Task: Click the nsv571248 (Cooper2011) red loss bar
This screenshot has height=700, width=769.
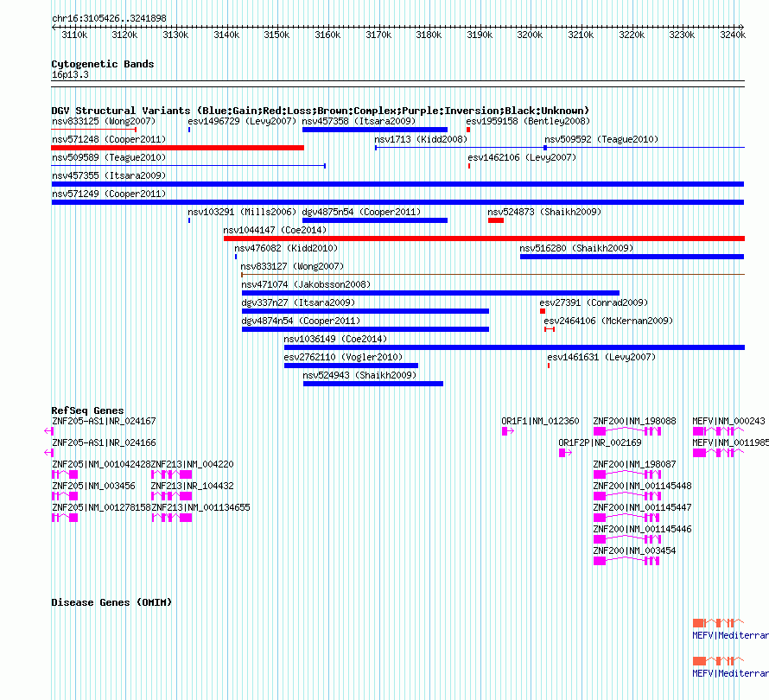Action: coord(177,148)
